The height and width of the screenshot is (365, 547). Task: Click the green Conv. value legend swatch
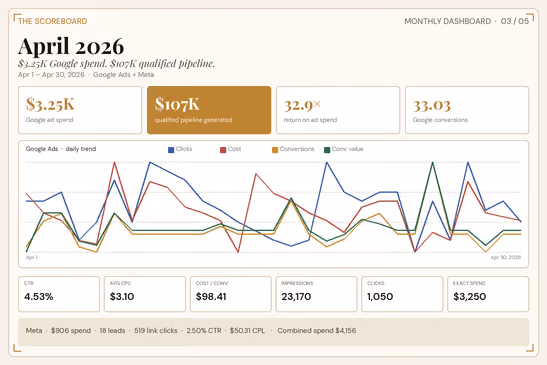click(327, 150)
